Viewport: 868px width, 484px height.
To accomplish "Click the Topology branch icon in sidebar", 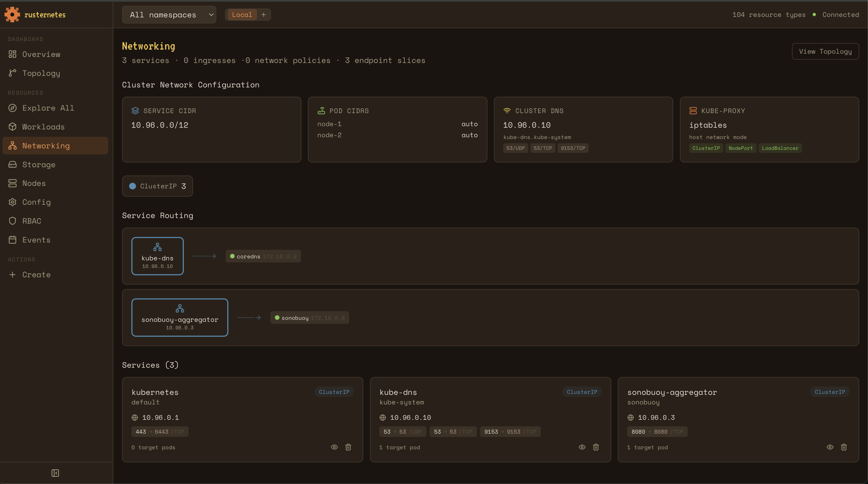I will 13,73.
